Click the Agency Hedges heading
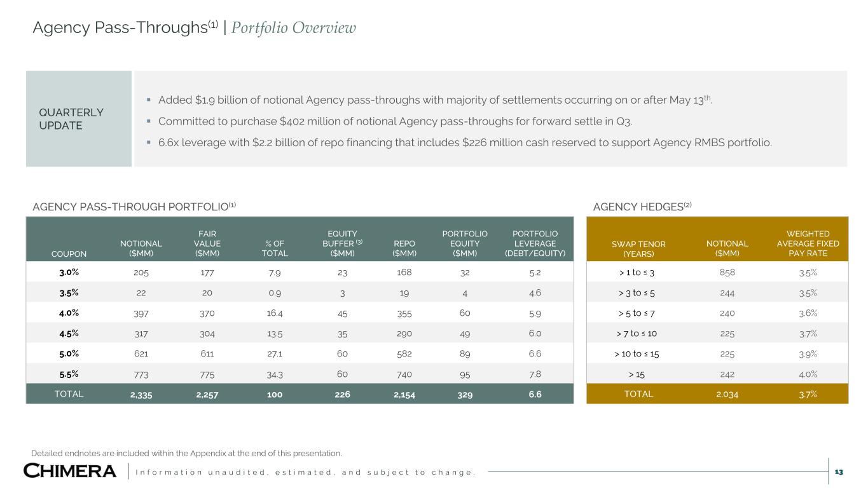The image size is (868, 488). (x=642, y=206)
